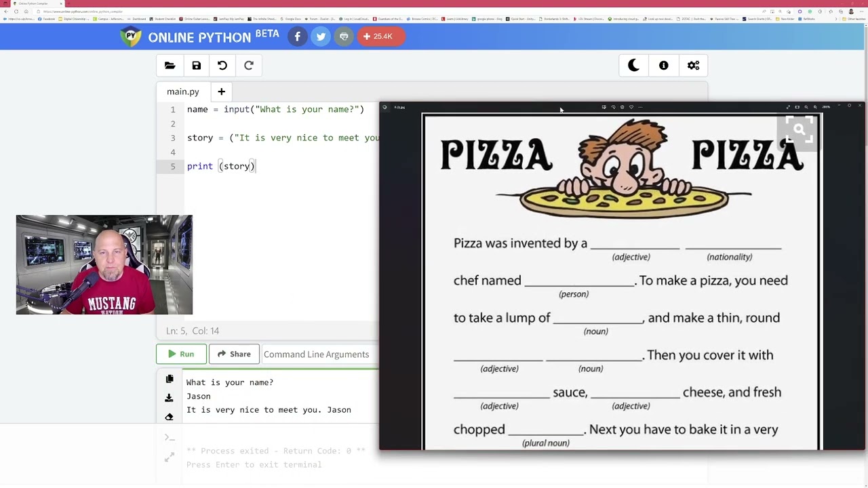
Task: Open file with the folder icon
Action: click(x=170, y=66)
